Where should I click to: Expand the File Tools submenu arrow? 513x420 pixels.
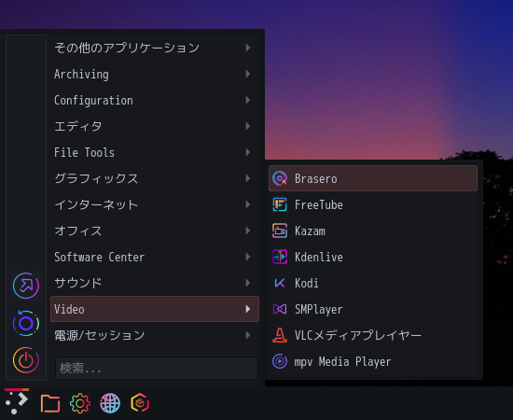click(x=248, y=152)
